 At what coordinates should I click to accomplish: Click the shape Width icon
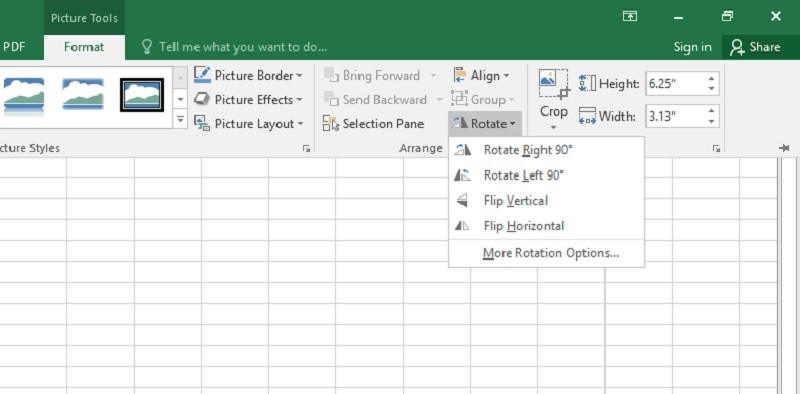click(587, 116)
